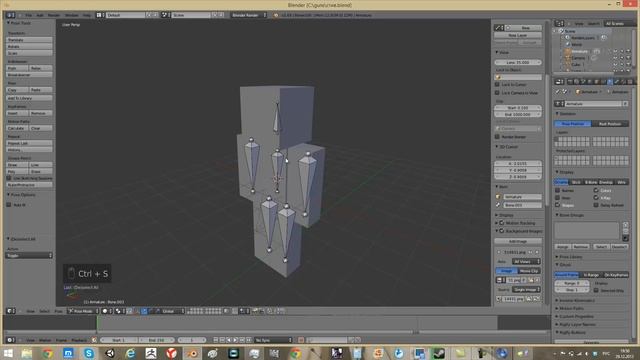The width and height of the screenshot is (640, 360).
Task: Collapse the Pose Tools panel
Action: tap(8, 23)
